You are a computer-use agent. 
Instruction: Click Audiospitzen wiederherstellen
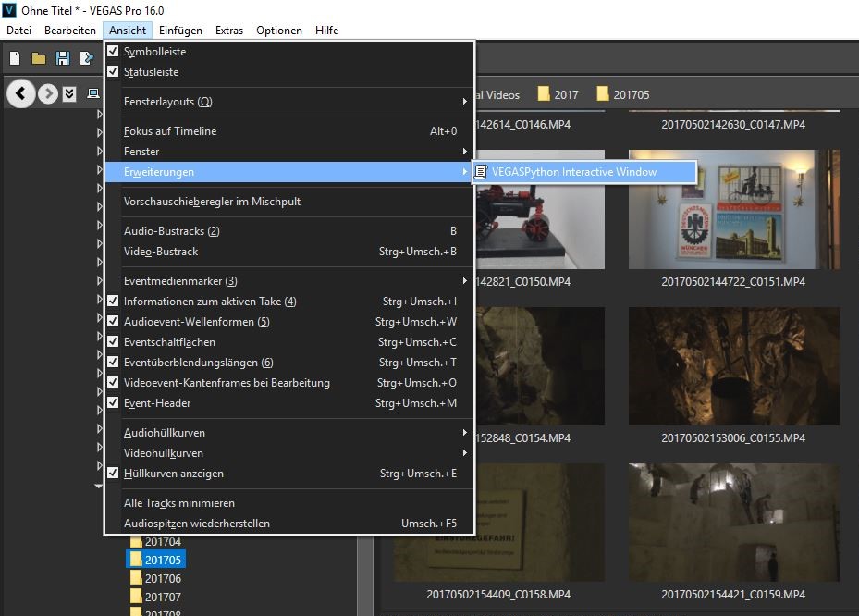click(197, 524)
